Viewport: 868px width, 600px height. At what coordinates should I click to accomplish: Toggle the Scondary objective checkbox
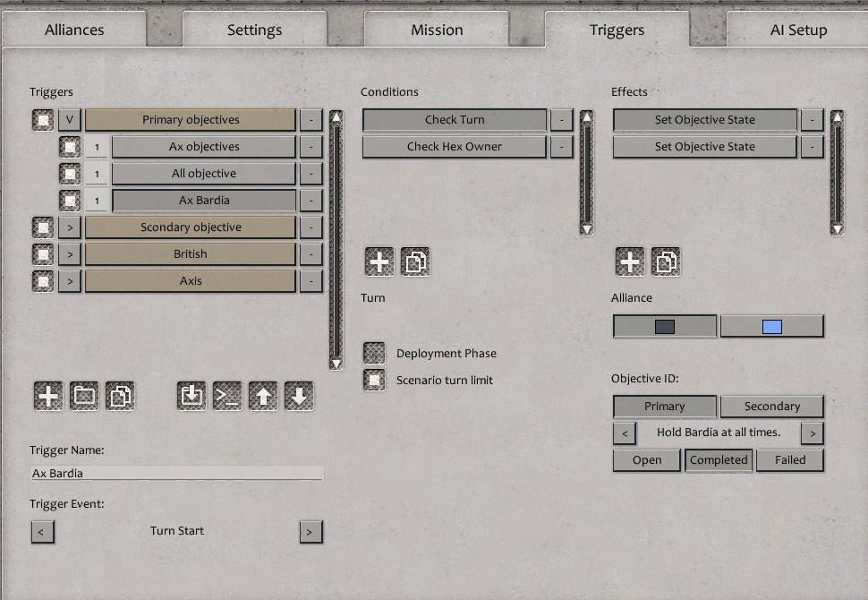coord(43,227)
